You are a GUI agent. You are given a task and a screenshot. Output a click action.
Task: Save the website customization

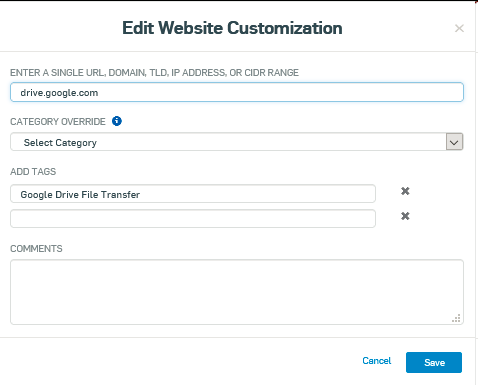click(434, 362)
